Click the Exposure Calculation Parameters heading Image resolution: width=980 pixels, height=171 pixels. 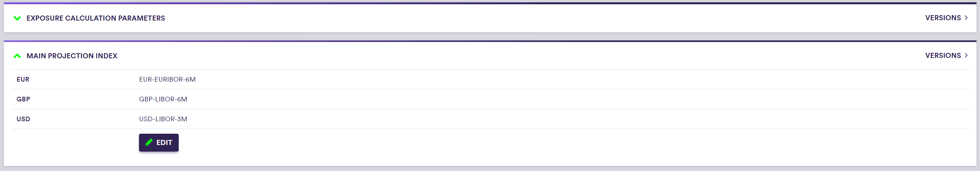click(x=96, y=18)
